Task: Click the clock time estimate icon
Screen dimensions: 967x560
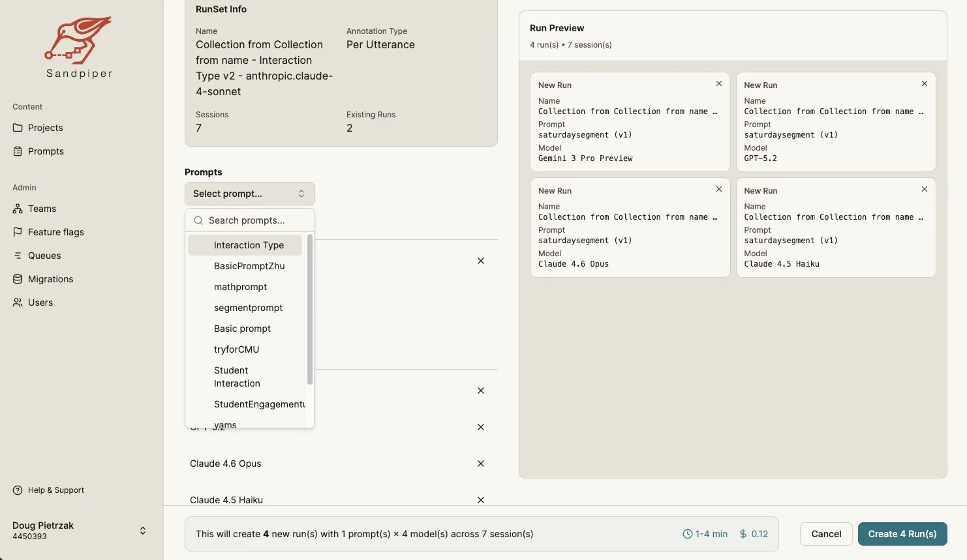Action: pos(687,534)
